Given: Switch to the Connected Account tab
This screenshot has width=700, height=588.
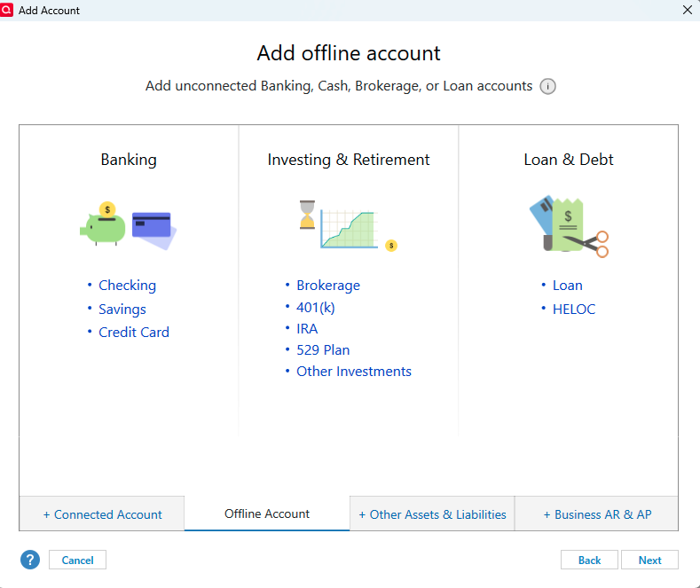Looking at the screenshot, I should coord(102,514).
